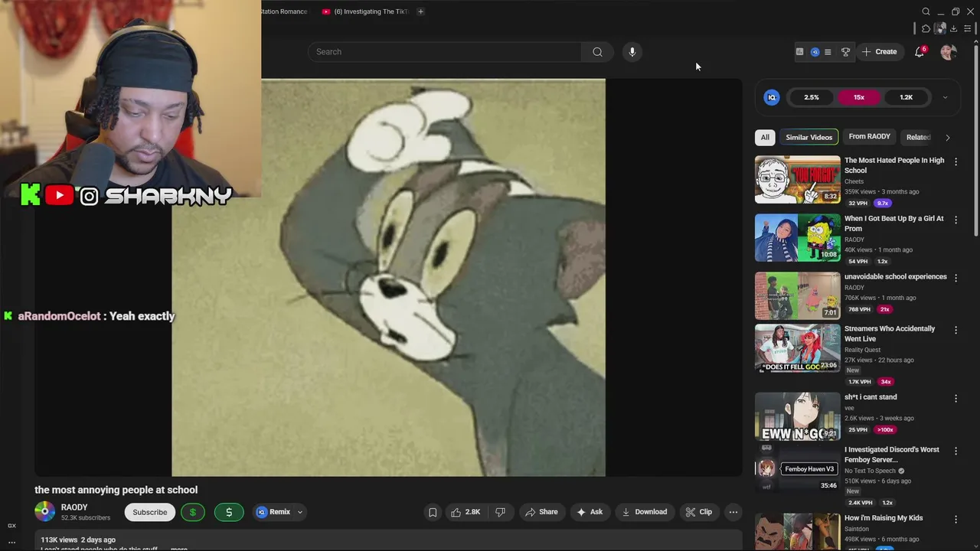
Task: Switch to Station Romance browser tab
Action: [x=283, y=11]
